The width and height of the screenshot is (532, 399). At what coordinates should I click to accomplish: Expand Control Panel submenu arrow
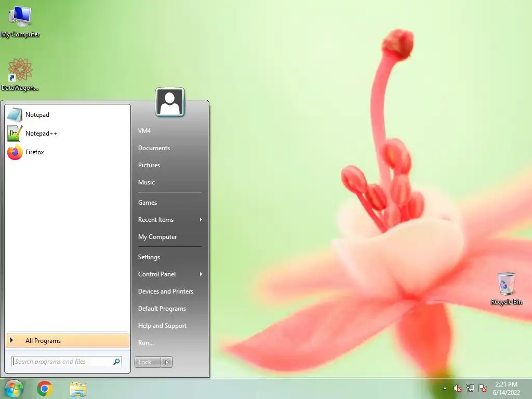[x=201, y=274]
